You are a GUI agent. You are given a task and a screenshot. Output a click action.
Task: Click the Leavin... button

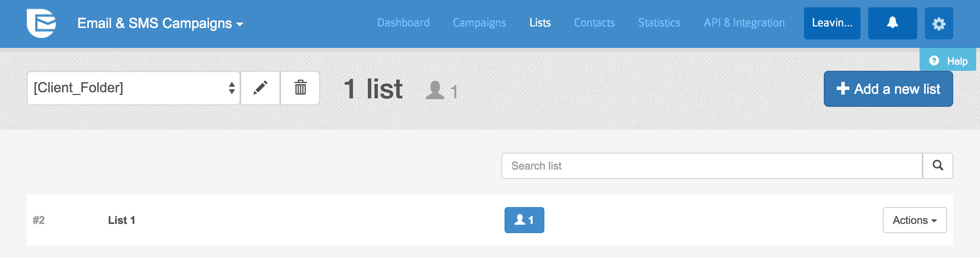click(832, 23)
